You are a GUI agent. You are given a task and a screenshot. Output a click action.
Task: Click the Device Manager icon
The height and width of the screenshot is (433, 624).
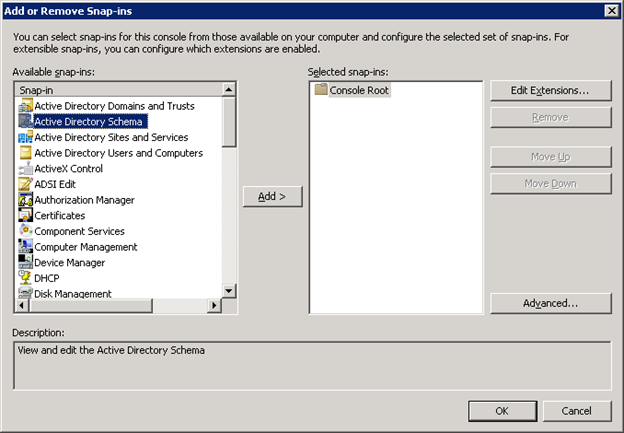pyautogui.click(x=26, y=262)
